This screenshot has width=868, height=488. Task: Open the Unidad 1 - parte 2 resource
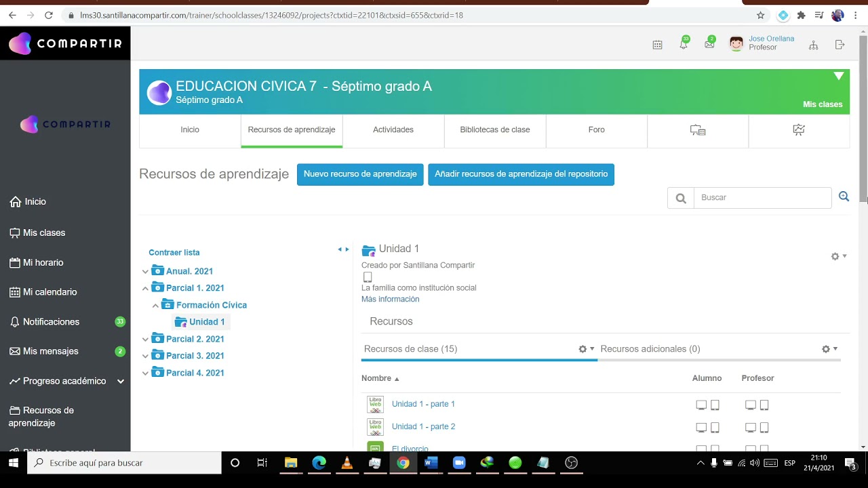(423, 426)
